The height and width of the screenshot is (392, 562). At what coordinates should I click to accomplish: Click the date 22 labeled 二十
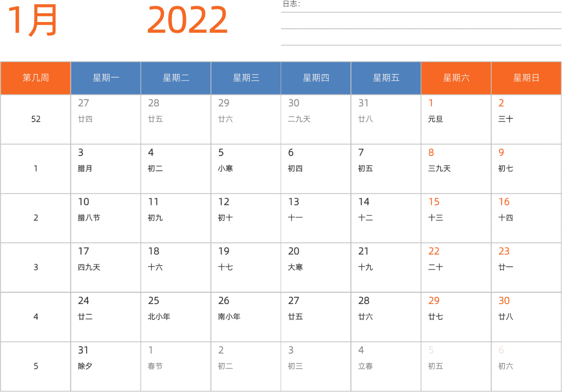(456, 268)
